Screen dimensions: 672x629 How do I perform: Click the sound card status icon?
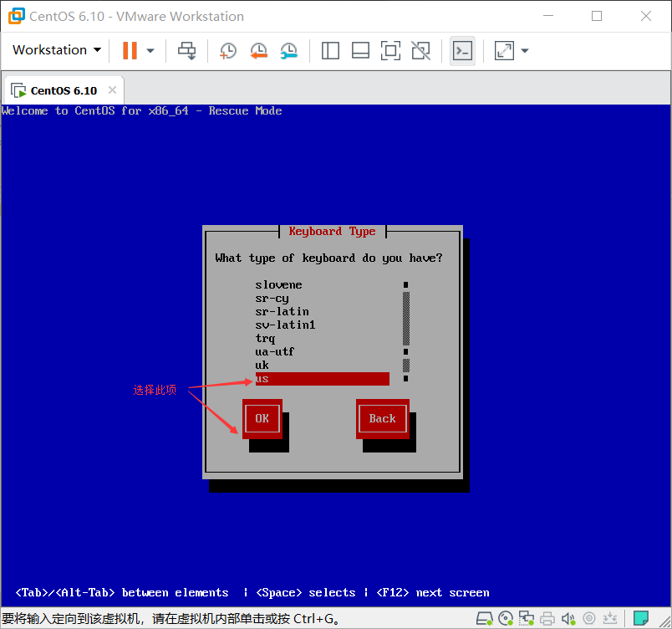[x=568, y=618]
